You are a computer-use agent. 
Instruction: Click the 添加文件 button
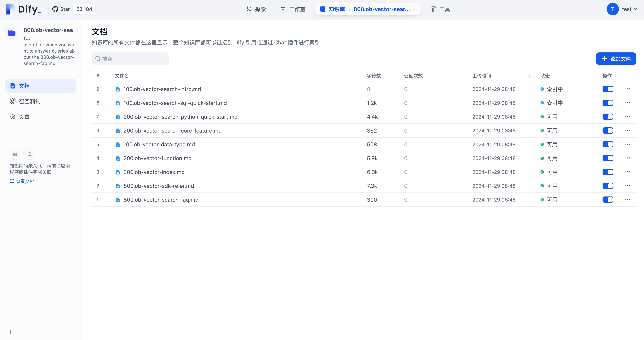click(x=616, y=59)
